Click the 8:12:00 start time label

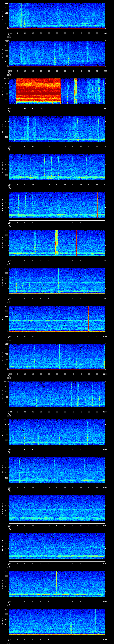click(x=9, y=450)
